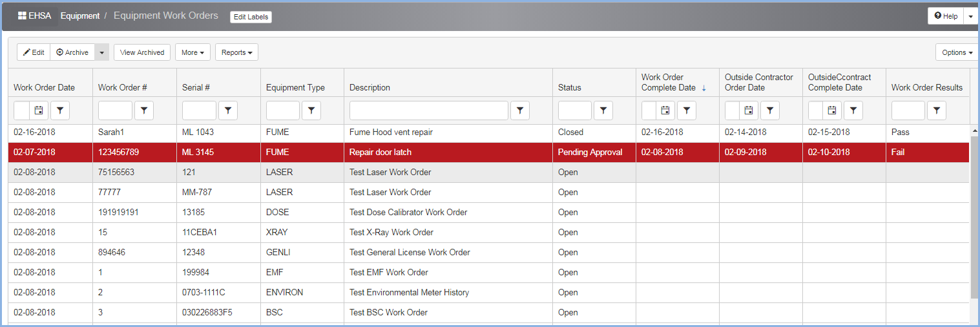Sort by Status column header
Image resolution: width=980 pixels, height=327 pixels.
point(570,88)
